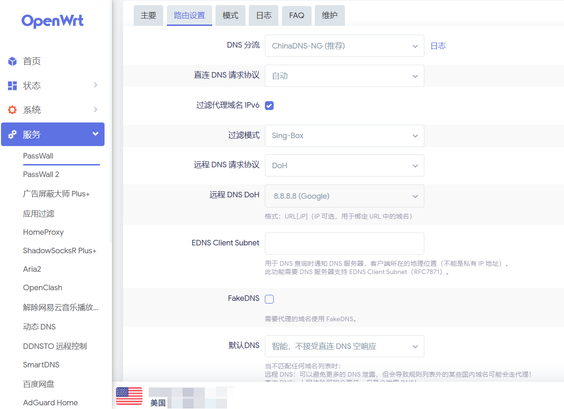The image size is (564, 409).
Task: Click the US flag icon at the bottom
Action: pyautogui.click(x=129, y=396)
